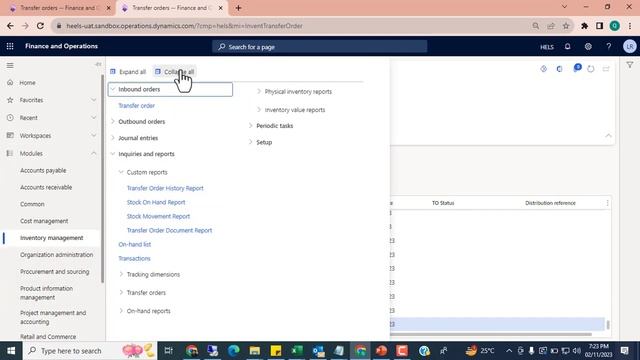Click the browser back arrow

pyautogui.click(x=10, y=26)
